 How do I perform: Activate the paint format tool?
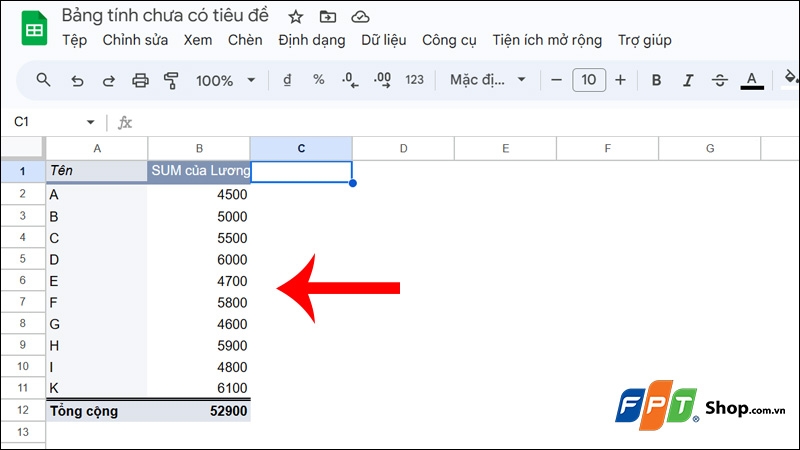(171, 80)
